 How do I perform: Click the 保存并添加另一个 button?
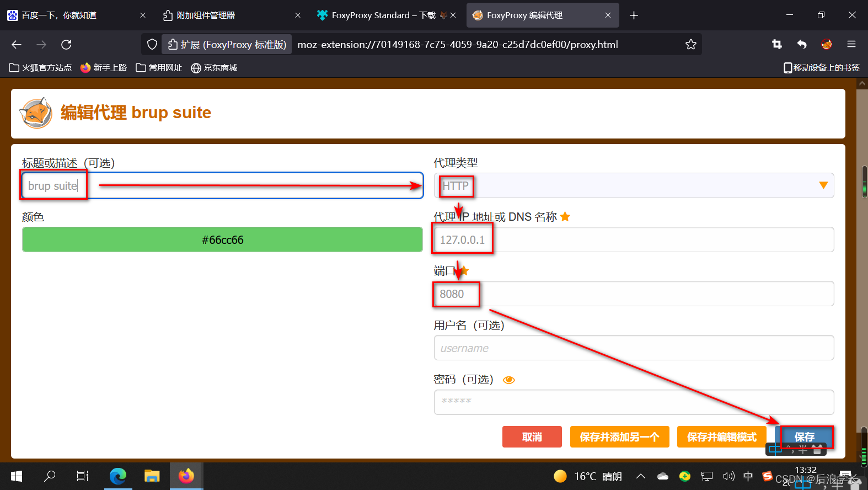(x=620, y=437)
